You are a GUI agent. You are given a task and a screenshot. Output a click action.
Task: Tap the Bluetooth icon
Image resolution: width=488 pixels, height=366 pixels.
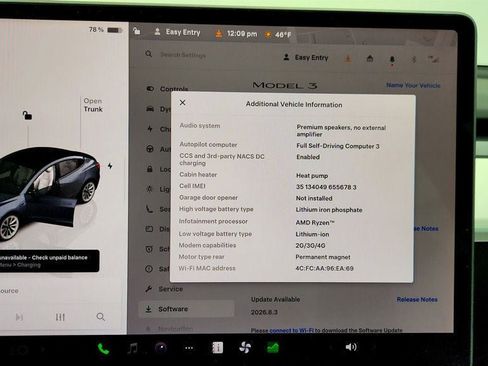pyautogui.click(x=414, y=60)
